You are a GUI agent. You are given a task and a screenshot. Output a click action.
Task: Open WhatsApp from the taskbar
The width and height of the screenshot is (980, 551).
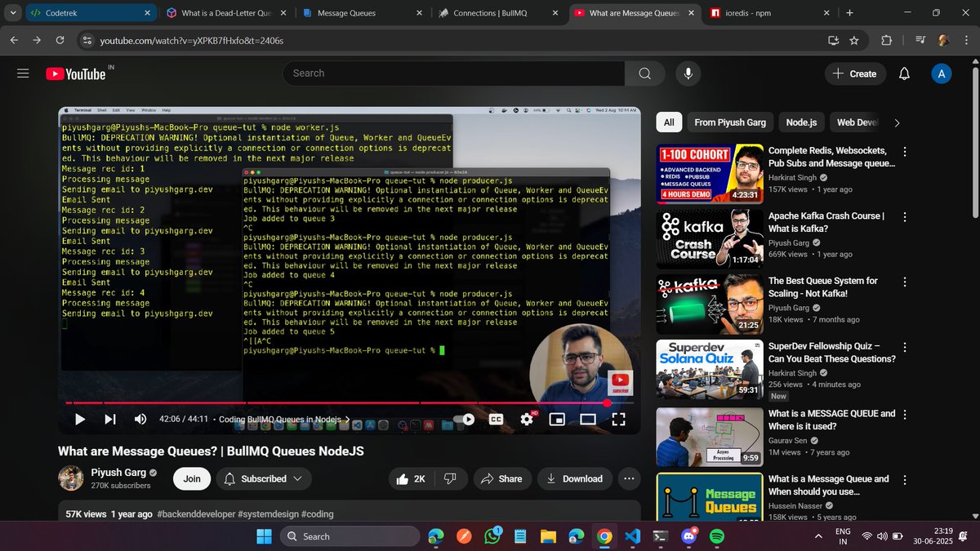(x=492, y=536)
